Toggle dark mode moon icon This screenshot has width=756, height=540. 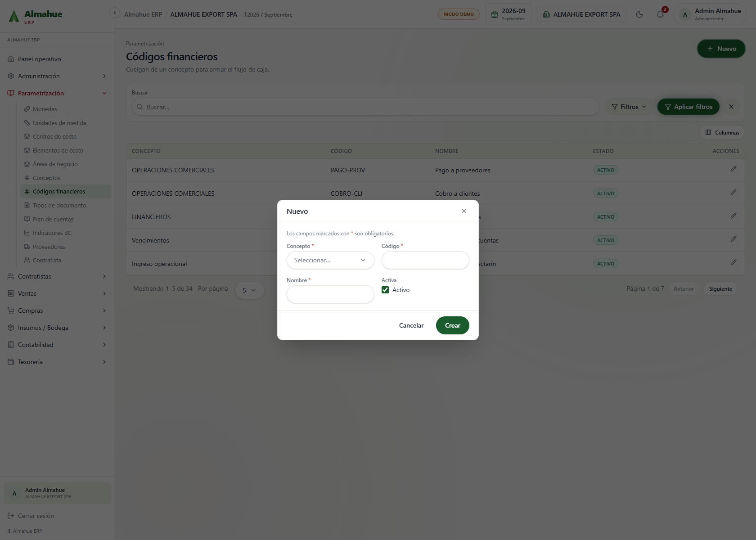point(639,14)
